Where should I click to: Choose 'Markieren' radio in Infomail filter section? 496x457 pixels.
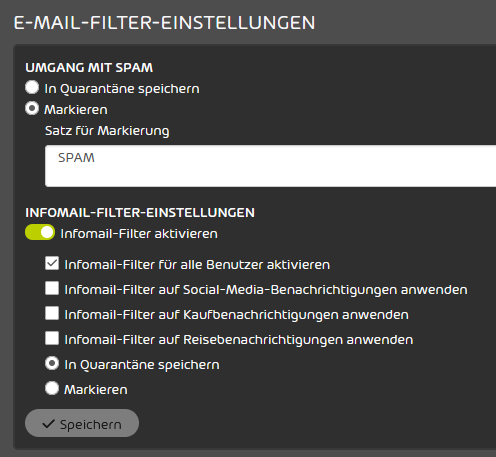(52, 388)
